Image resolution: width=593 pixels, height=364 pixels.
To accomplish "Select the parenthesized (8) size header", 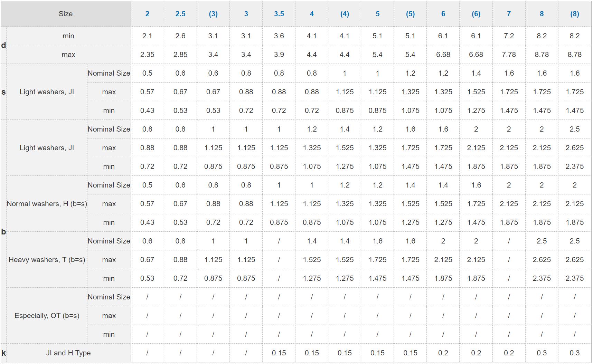I will point(575,14).
